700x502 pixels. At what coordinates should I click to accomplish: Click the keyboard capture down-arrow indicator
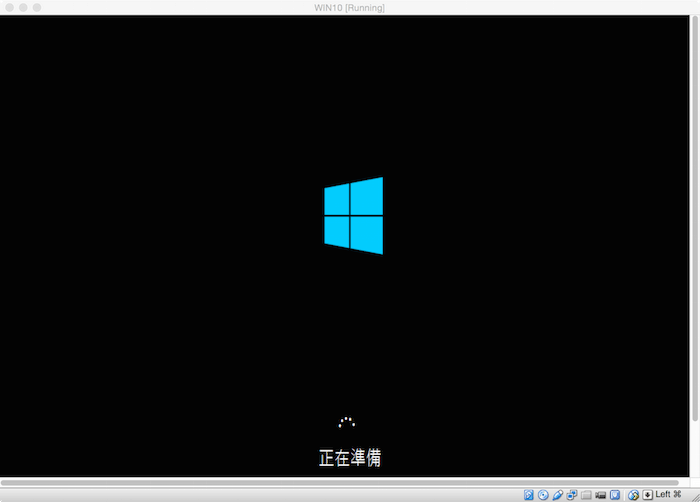[x=647, y=495]
